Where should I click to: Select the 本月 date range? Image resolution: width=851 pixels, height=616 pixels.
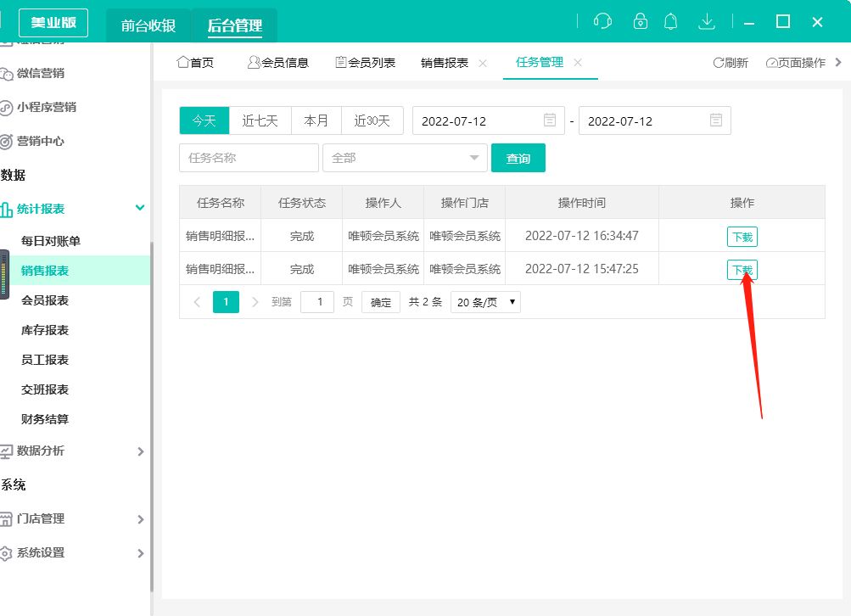[316, 120]
